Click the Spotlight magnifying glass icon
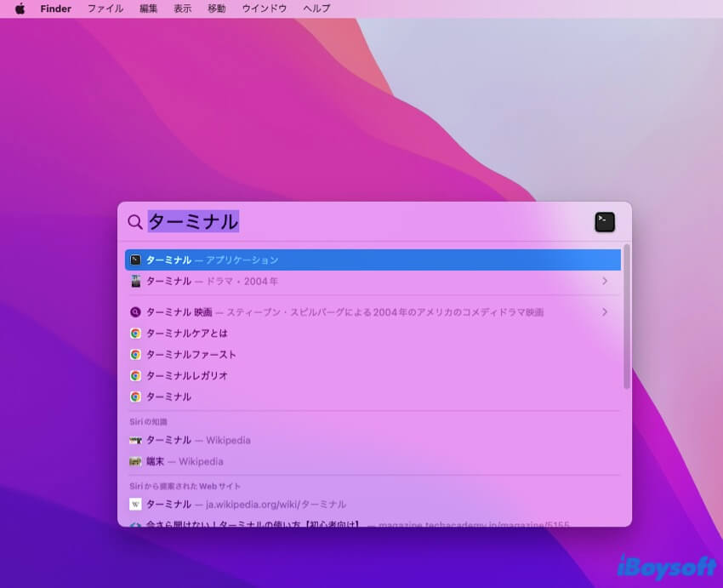 [x=135, y=222]
